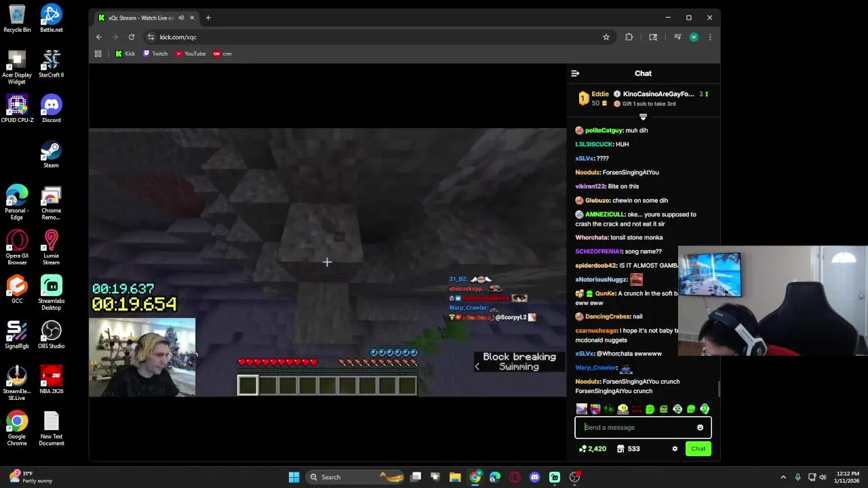Click username politeCatguy in chat
Image resolution: width=868 pixels, height=488 pixels.
click(604, 130)
